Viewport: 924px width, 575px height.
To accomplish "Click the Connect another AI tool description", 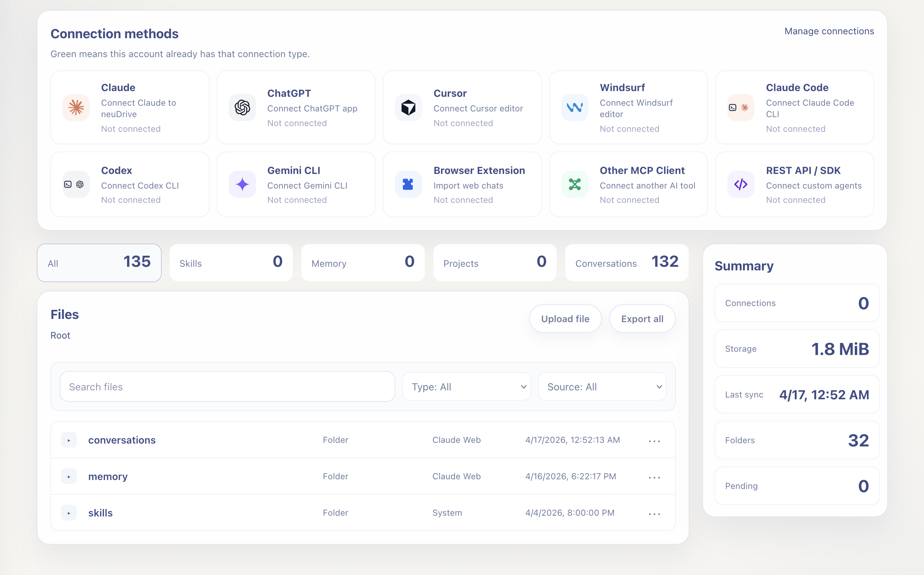I will point(647,186).
